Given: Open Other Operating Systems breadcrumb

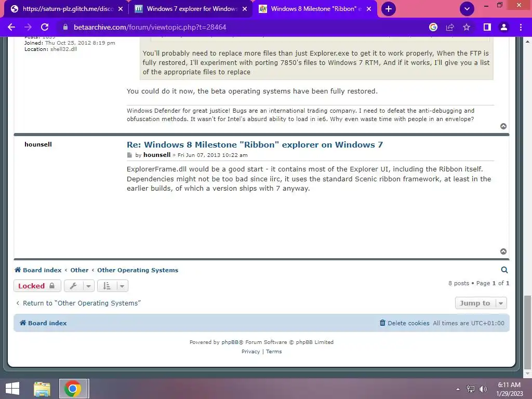Looking at the screenshot, I should [x=138, y=270].
